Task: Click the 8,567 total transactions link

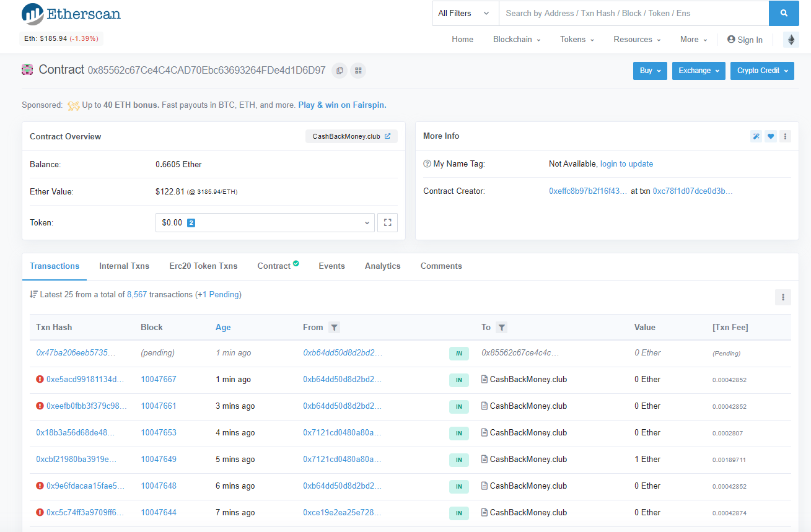Action: (137, 295)
